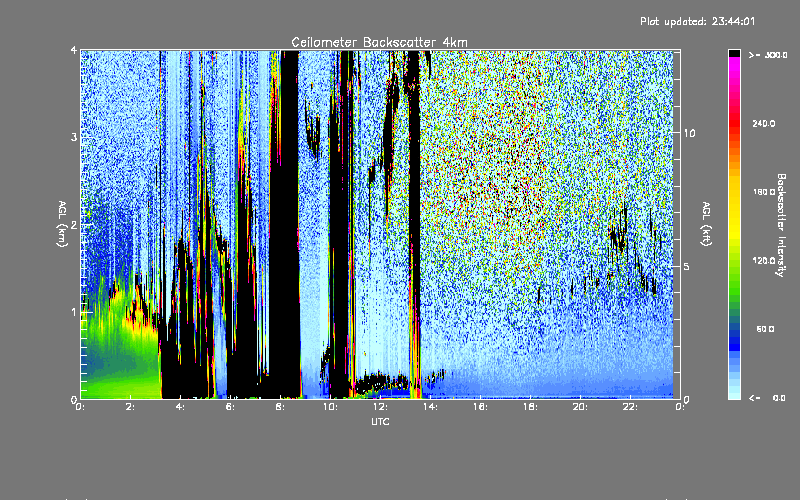The height and width of the screenshot is (500, 800).
Task: Click the "12:" tick on the UTC axis
Action: pos(380,407)
